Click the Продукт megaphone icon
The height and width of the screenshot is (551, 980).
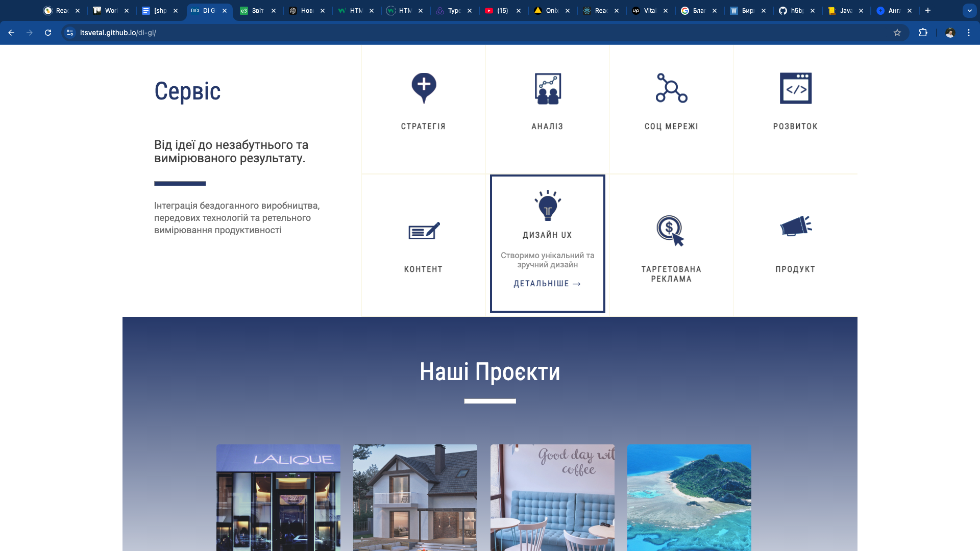796,226
